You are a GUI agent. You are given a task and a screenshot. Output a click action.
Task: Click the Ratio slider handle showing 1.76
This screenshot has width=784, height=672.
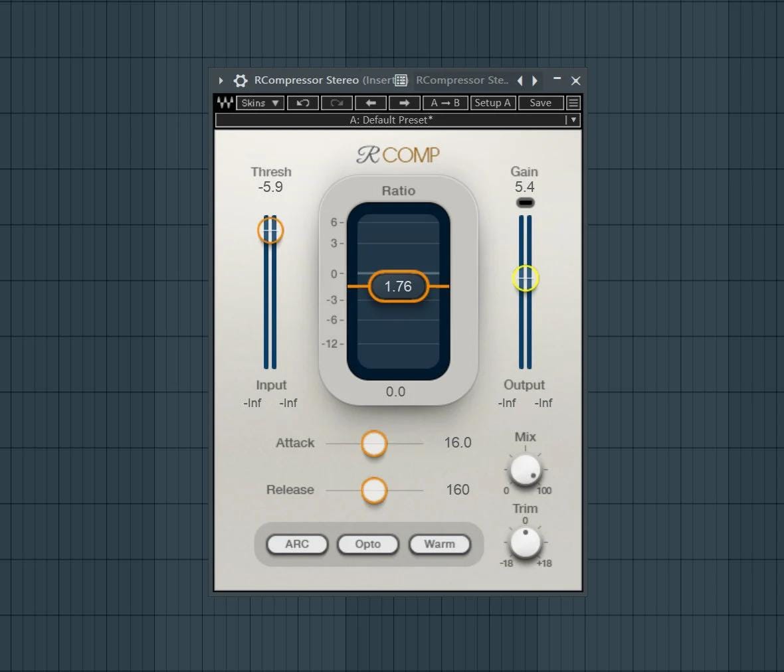click(398, 286)
